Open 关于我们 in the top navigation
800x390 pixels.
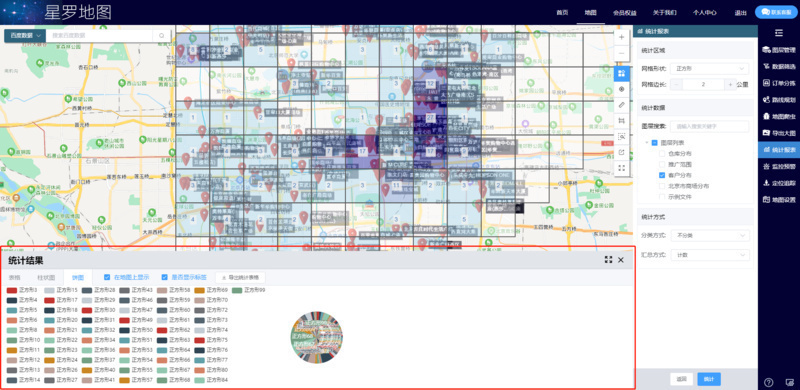tap(664, 12)
